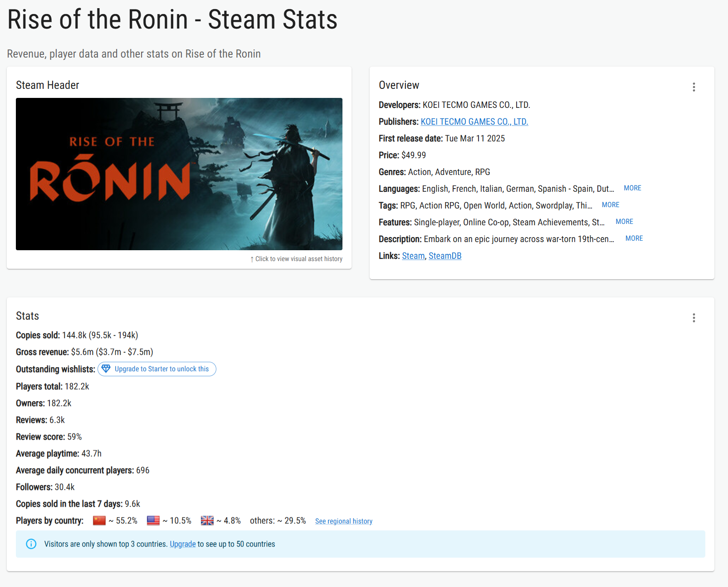Expand Description text with MORE

tap(634, 238)
